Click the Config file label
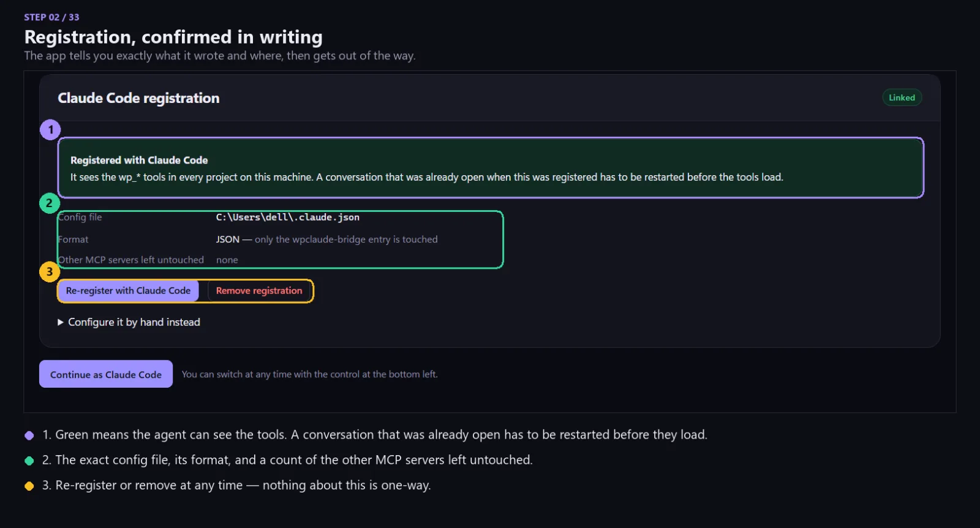Viewport: 980px width, 528px height. 80,217
